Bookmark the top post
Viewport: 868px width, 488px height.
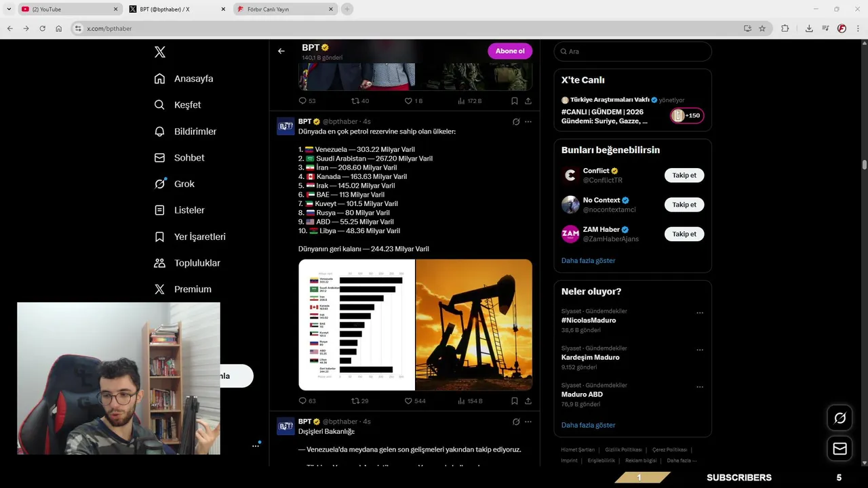(515, 100)
